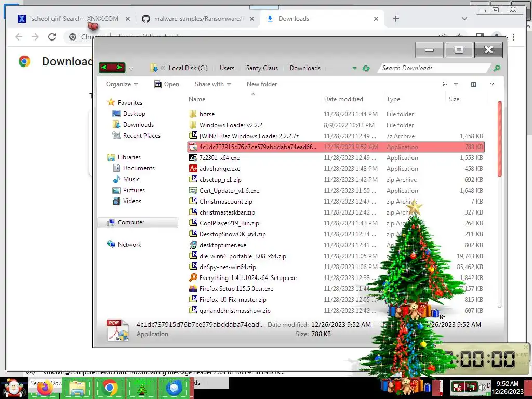
Task: Select the Windows Loader v2.2.2 folder icon
Action: (193, 125)
